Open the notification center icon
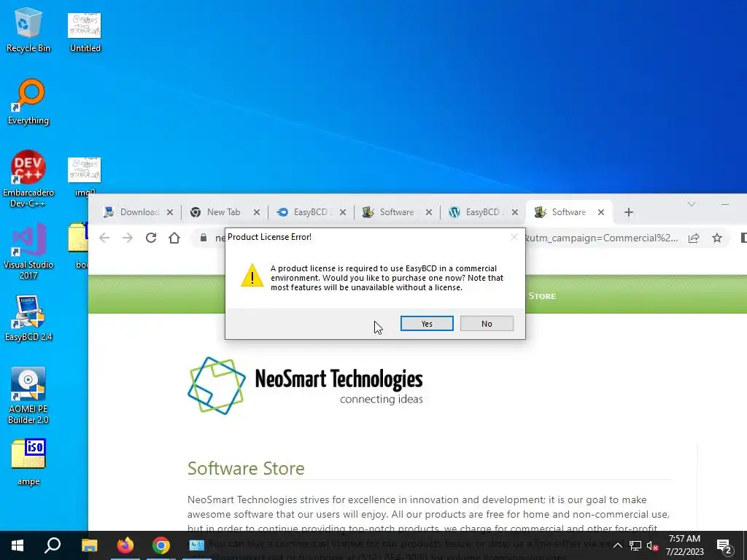747x560 pixels. pyautogui.click(x=724, y=546)
